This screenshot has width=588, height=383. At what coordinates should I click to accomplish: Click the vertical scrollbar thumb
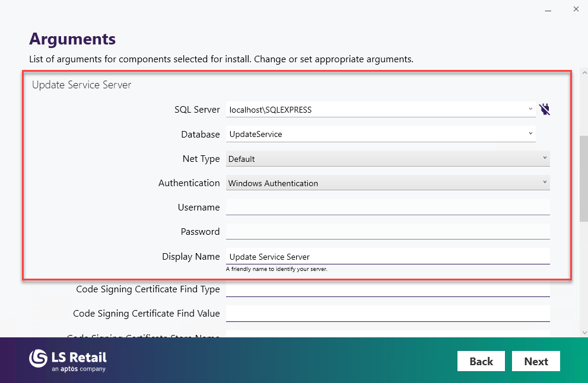(x=583, y=178)
